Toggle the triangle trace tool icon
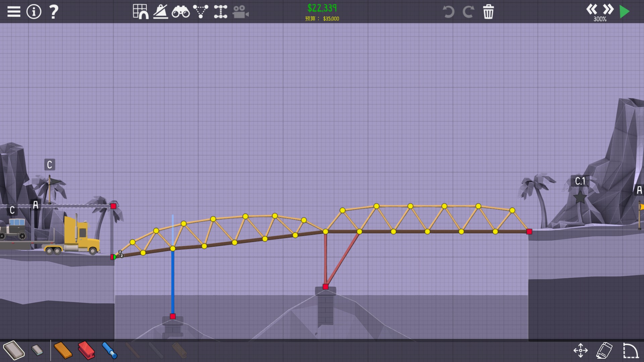 tap(201, 12)
